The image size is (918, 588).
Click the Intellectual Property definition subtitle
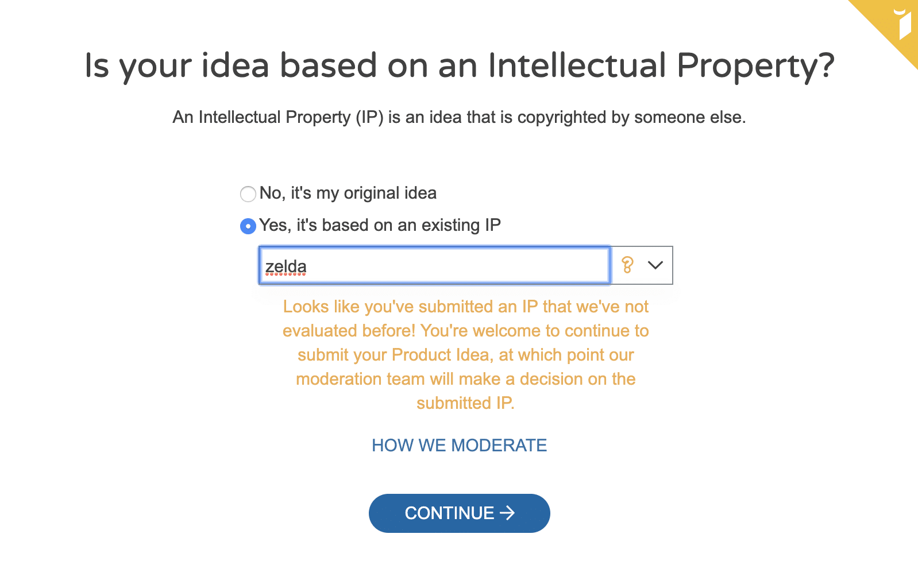click(460, 117)
